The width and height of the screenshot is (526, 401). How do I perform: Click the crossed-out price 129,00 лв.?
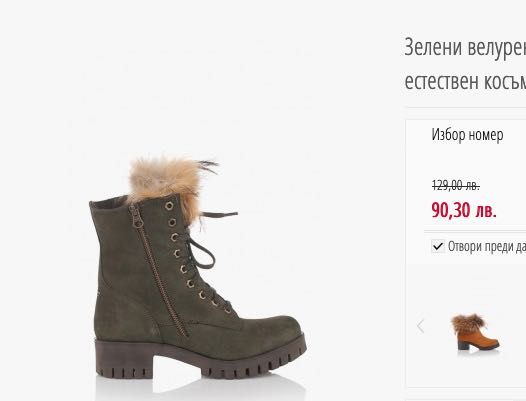coord(456,185)
